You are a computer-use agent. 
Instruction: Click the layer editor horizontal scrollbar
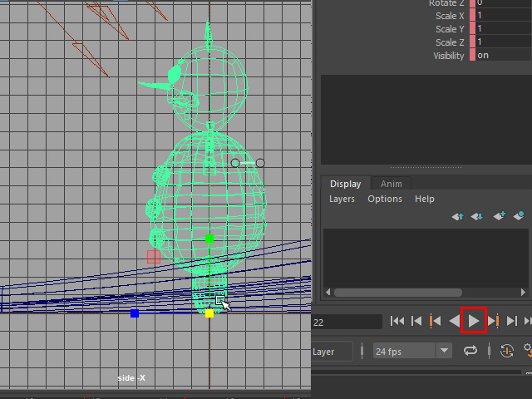tap(397, 293)
